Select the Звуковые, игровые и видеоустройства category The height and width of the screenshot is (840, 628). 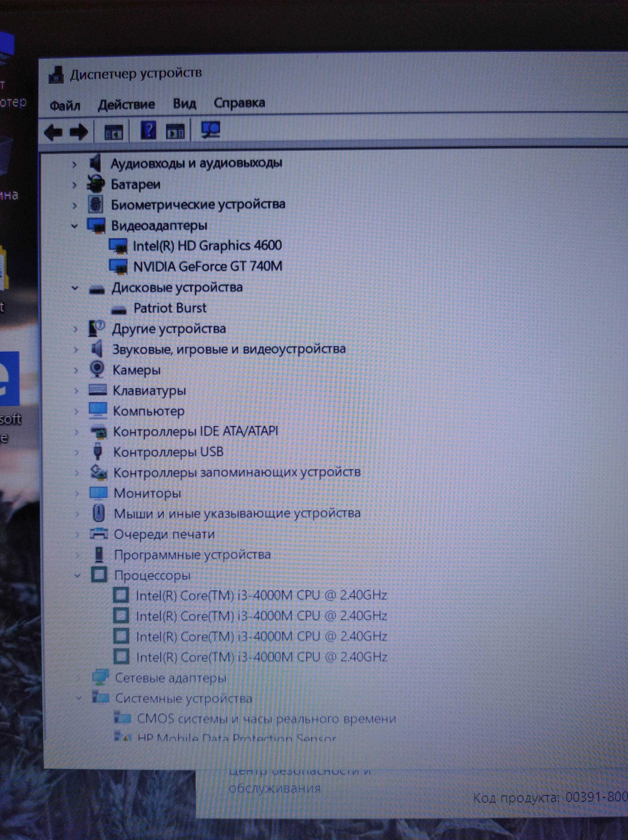click(229, 349)
